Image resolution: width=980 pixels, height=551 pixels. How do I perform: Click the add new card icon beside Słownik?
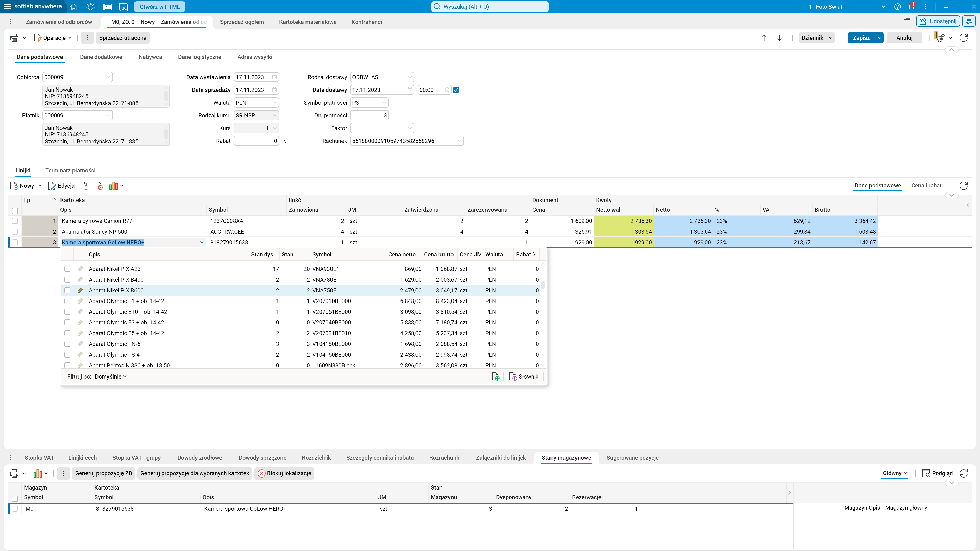point(495,377)
